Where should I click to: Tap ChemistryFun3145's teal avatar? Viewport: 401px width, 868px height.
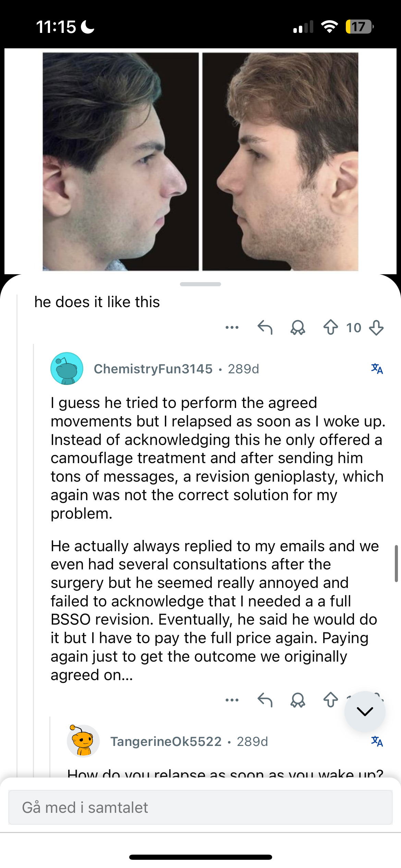[67, 369]
